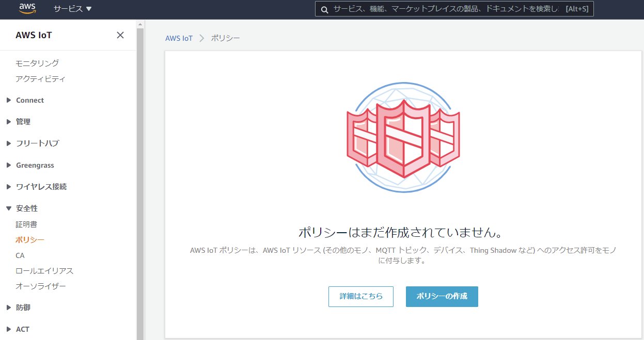Image resolution: width=644 pixels, height=340 pixels.
Task: Click the policy shield illustration
Action: 403,138
